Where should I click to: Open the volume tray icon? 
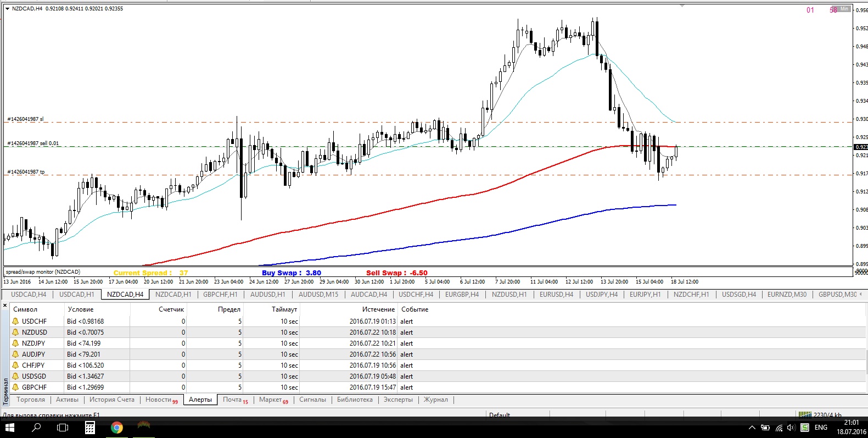click(x=791, y=428)
